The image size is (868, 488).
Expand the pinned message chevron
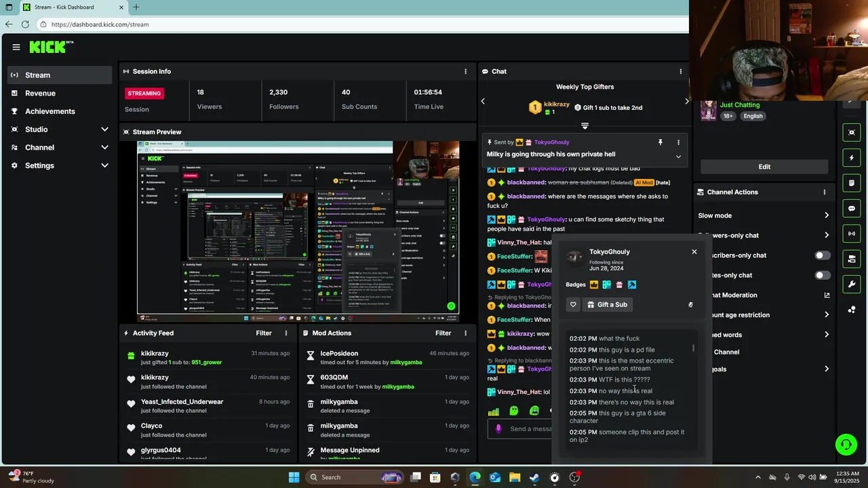[x=678, y=157]
